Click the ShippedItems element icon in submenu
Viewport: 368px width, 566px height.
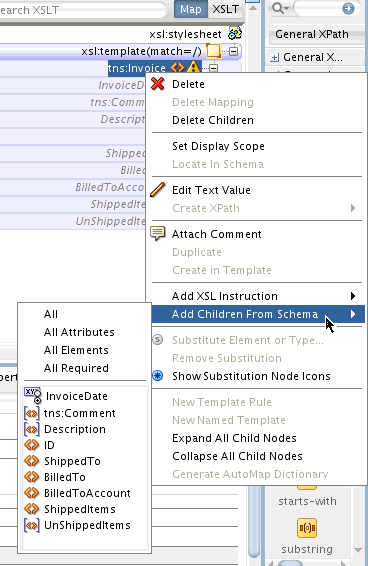pos(31,509)
